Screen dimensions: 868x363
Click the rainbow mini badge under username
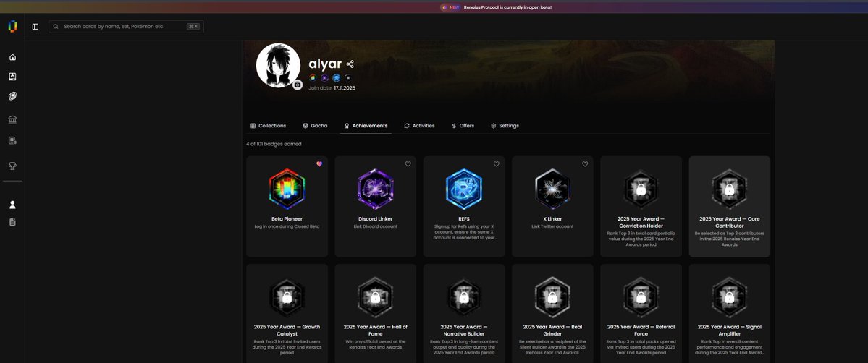(313, 78)
